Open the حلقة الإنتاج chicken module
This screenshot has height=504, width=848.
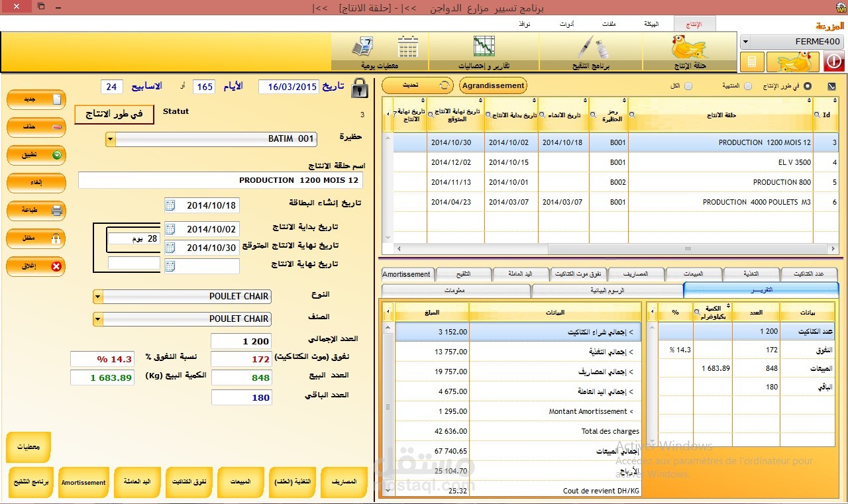point(689,52)
